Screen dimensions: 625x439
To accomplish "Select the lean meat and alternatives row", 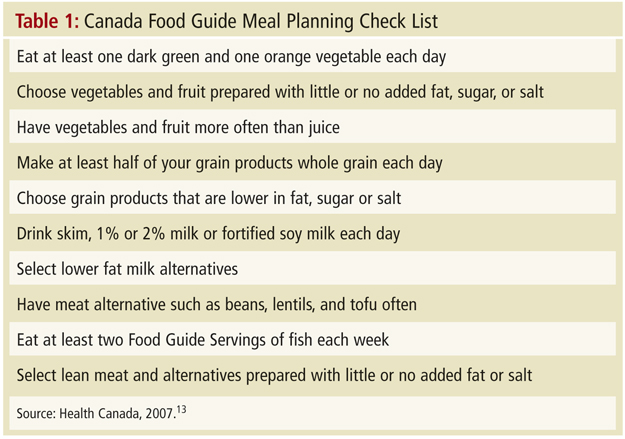I will pos(312,375).
